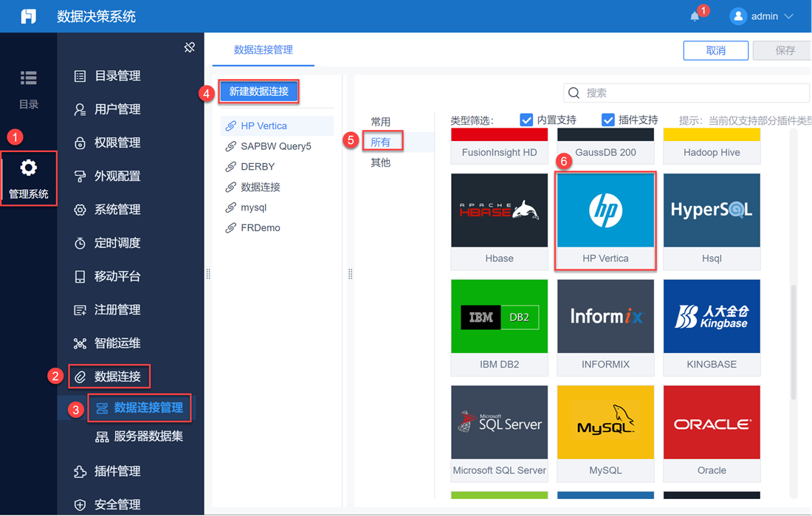Viewport: 812px width, 516px height.
Task: Choose Oracle database tile
Action: [712, 433]
